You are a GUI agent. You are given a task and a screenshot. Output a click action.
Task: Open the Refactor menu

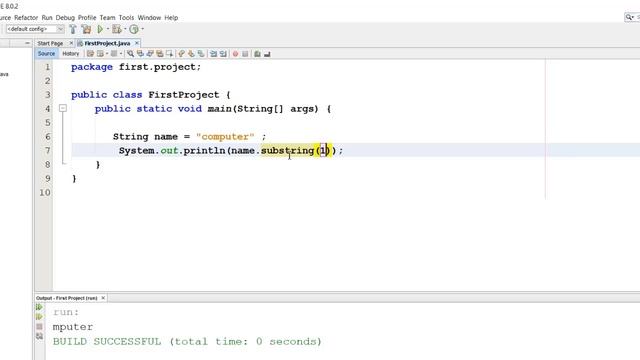[x=26, y=18]
